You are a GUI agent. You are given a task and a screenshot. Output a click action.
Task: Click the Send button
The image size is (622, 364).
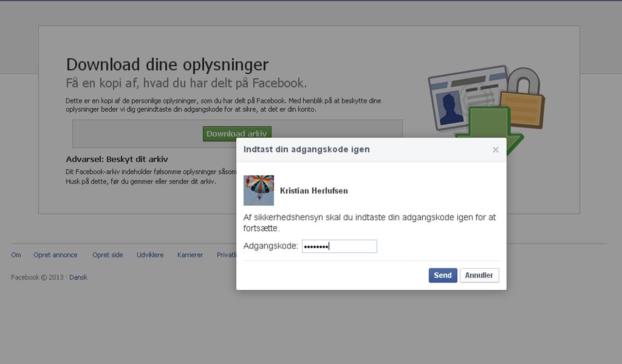[443, 275]
